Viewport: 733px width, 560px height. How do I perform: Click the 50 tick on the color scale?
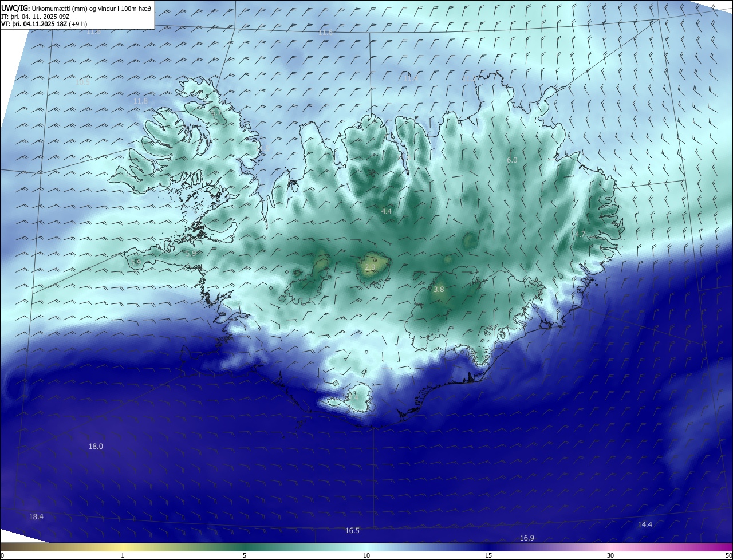[x=728, y=555]
